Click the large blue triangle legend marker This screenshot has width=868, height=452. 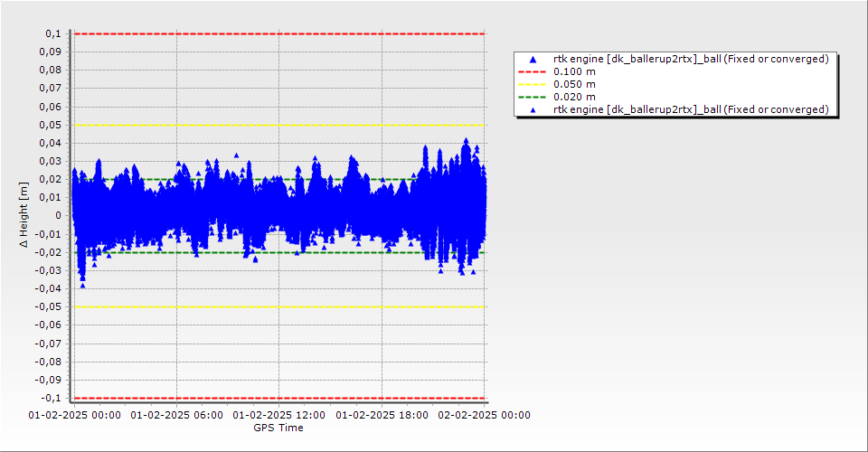pyautogui.click(x=533, y=59)
